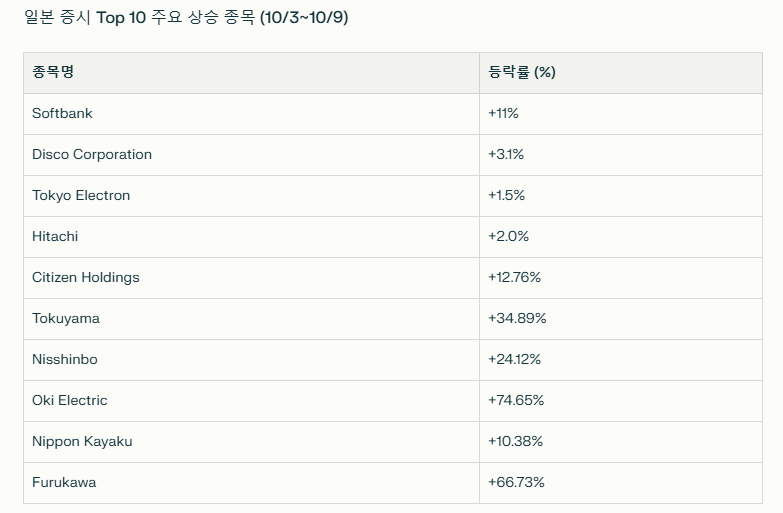This screenshot has height=513, width=783.
Task: Click the Citizen Holdings cell
Action: pyautogui.click(x=86, y=277)
